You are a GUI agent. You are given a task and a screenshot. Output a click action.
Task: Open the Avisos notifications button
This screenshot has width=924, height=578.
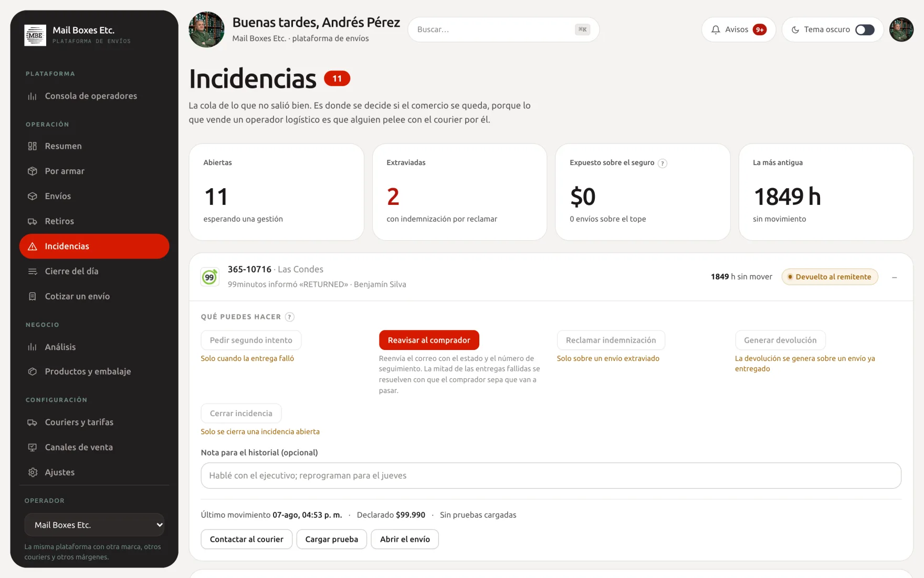739,30
